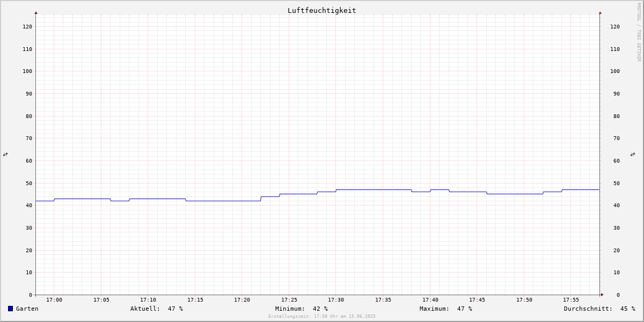Click the 17:30 time axis label
Viewport: 644px width, 322px height.
click(x=336, y=300)
